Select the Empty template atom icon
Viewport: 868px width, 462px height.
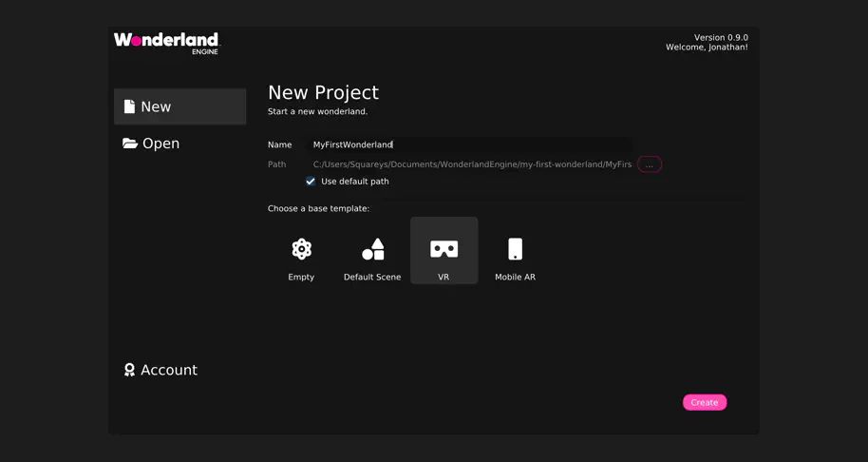[x=301, y=249]
